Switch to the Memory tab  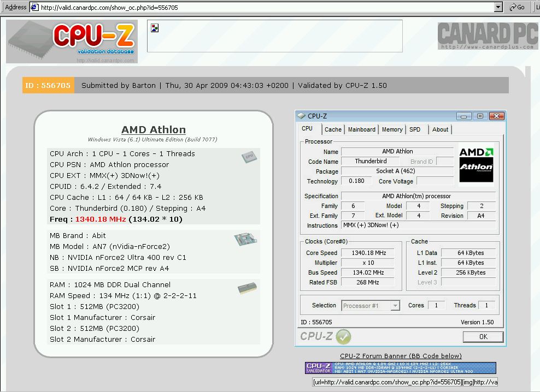(392, 129)
